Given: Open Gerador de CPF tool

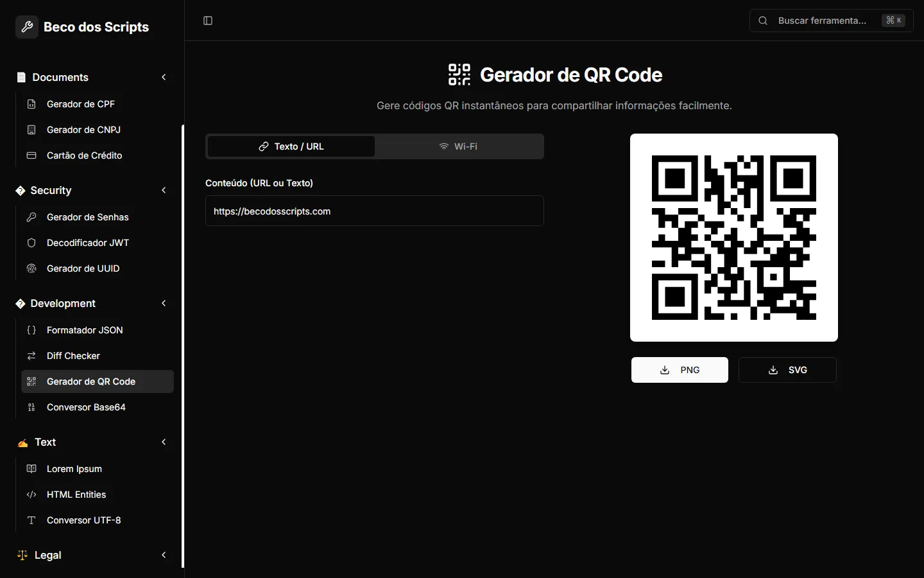Looking at the screenshot, I should tap(98, 104).
